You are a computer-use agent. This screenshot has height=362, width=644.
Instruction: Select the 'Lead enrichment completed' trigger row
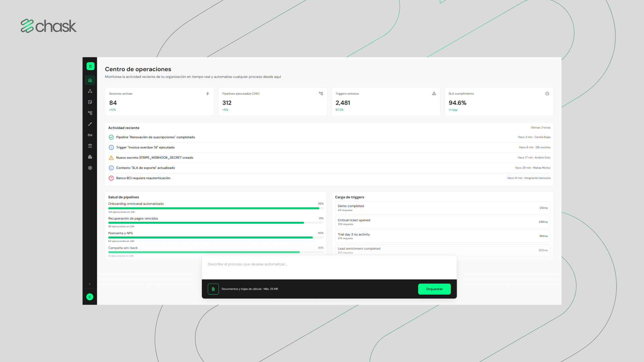point(442,250)
